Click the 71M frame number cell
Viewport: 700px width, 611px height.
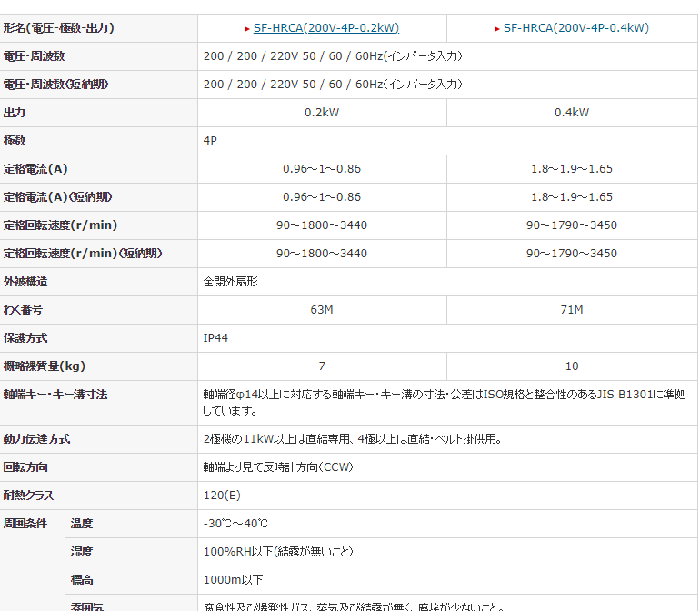(572, 309)
